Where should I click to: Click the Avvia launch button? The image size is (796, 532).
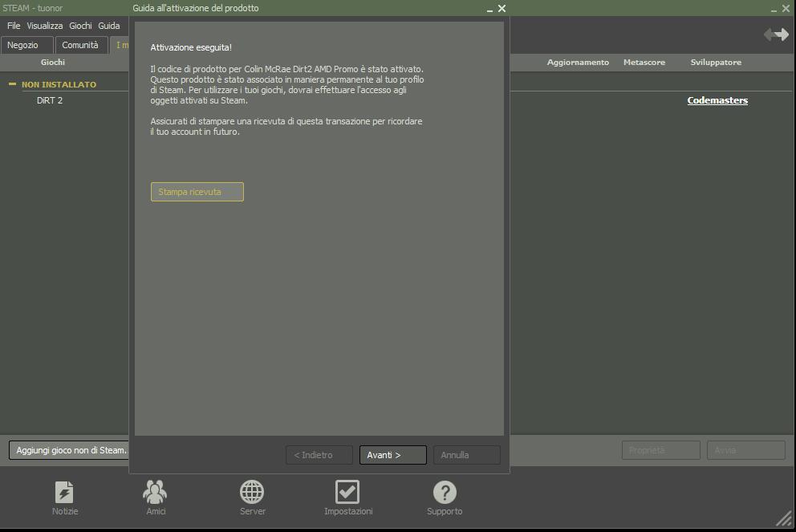745,450
